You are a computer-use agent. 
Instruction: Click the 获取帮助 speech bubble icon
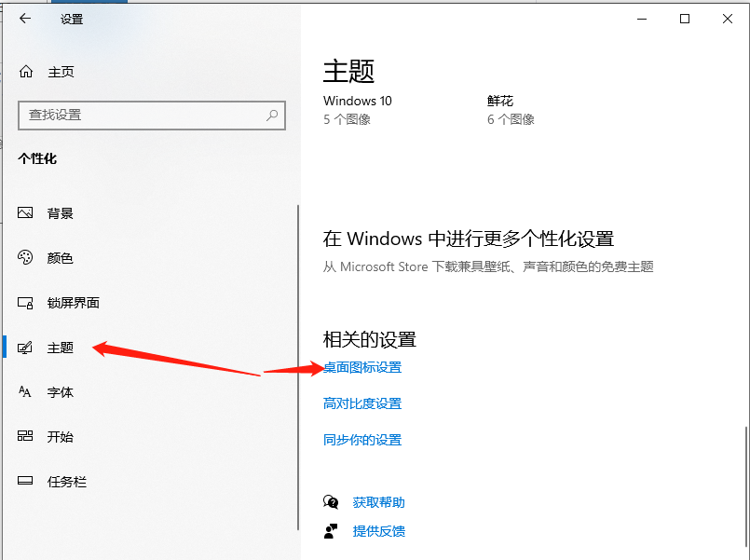[331, 501]
